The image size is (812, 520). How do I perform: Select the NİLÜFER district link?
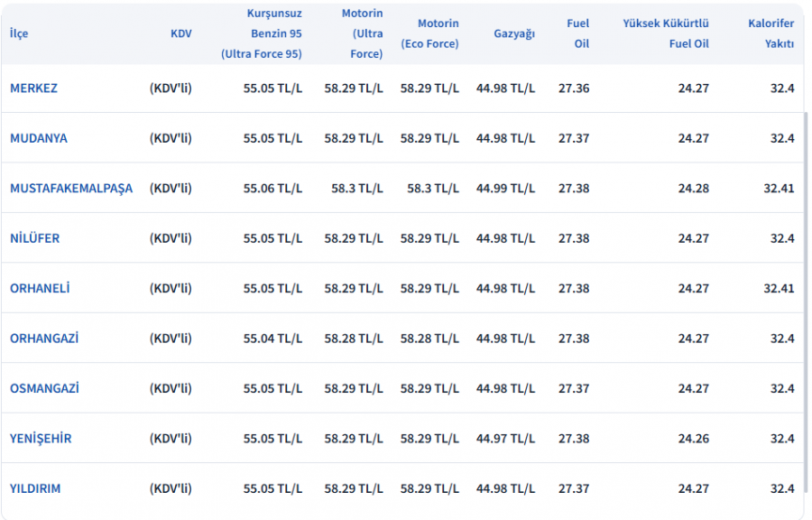(x=34, y=238)
